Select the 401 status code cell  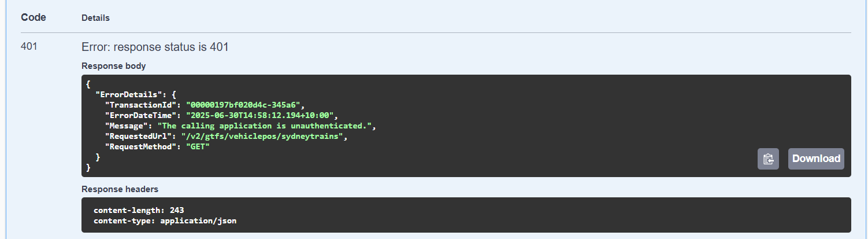[x=29, y=47]
